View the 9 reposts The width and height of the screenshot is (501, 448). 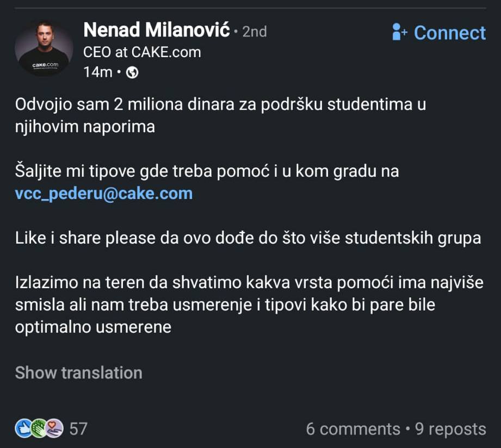pos(450,428)
